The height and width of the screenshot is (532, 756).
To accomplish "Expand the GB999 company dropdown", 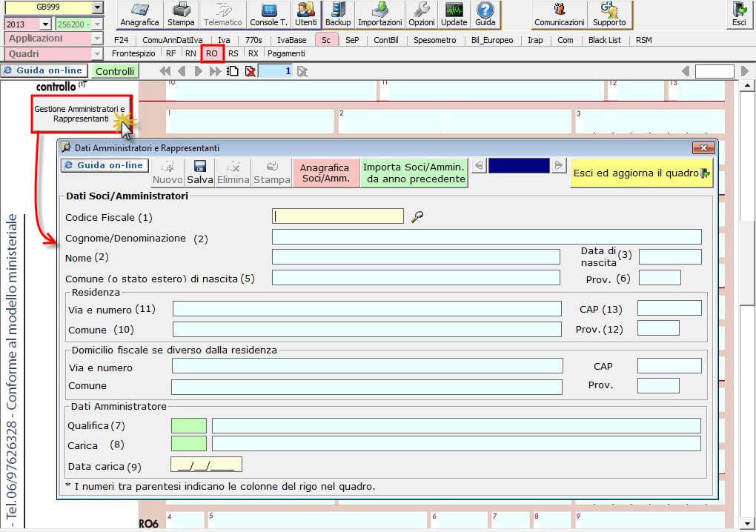I will (x=98, y=7).
